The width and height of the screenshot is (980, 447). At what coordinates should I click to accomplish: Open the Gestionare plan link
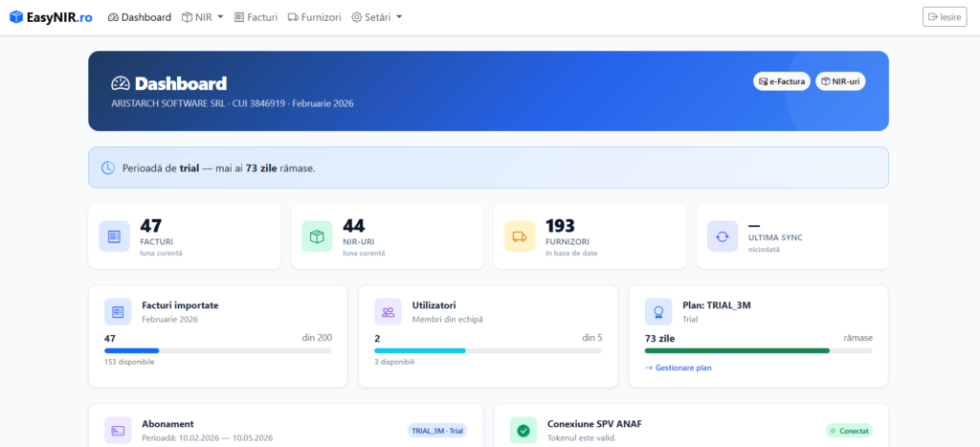(679, 368)
